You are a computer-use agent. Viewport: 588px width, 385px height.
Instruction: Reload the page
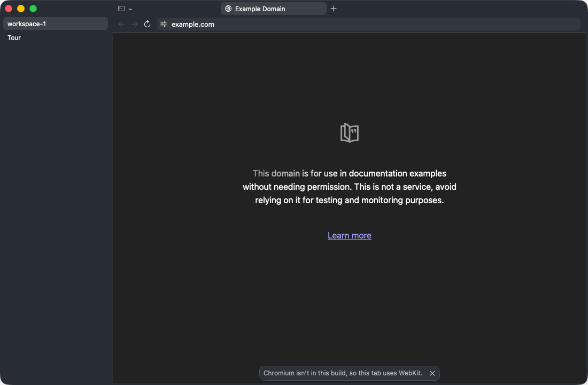[x=148, y=24]
